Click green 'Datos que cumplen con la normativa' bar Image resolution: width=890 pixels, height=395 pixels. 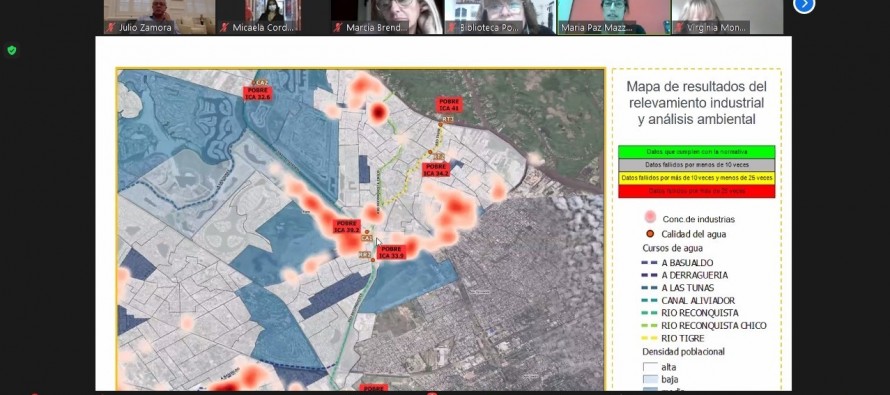(696, 152)
